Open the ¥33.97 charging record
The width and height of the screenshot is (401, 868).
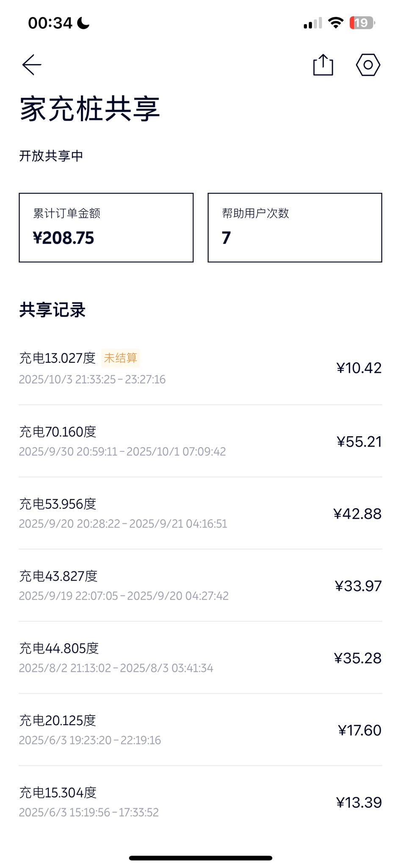click(200, 585)
